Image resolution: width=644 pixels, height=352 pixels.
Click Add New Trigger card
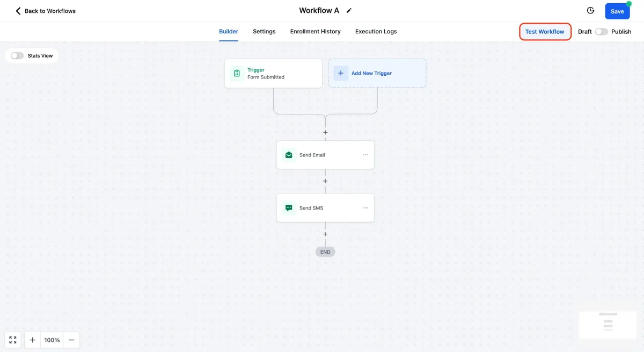pos(377,73)
